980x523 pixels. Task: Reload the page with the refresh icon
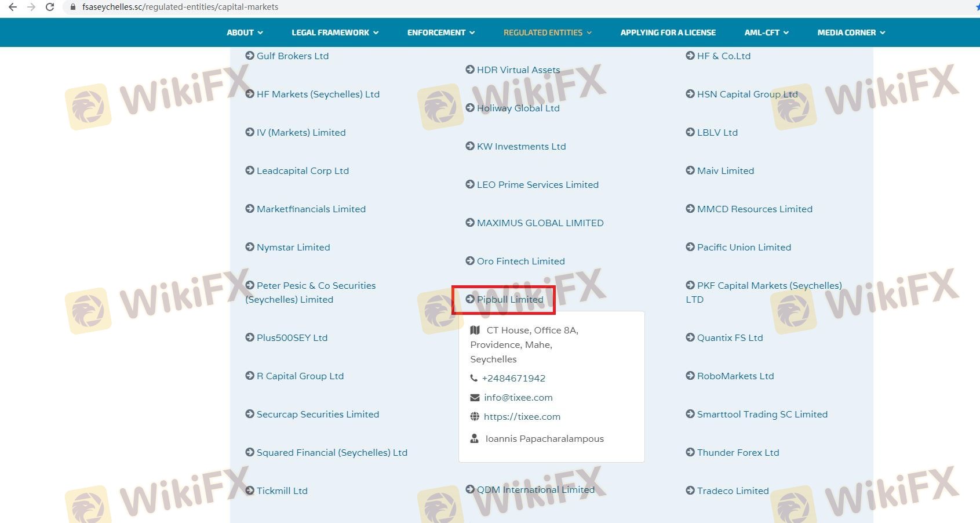pos(50,7)
